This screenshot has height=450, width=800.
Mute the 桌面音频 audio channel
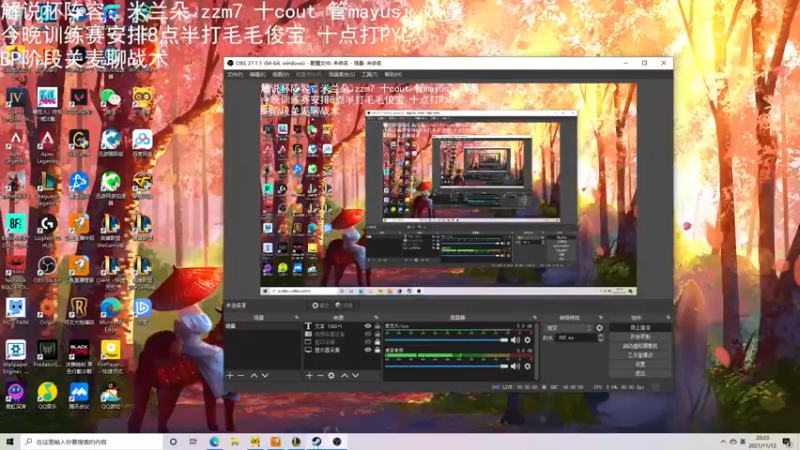click(x=515, y=366)
